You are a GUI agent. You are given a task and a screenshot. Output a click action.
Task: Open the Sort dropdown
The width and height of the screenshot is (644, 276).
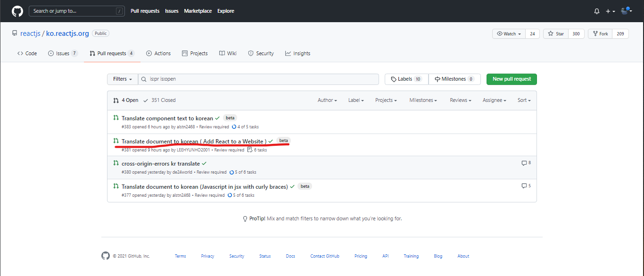point(523,100)
